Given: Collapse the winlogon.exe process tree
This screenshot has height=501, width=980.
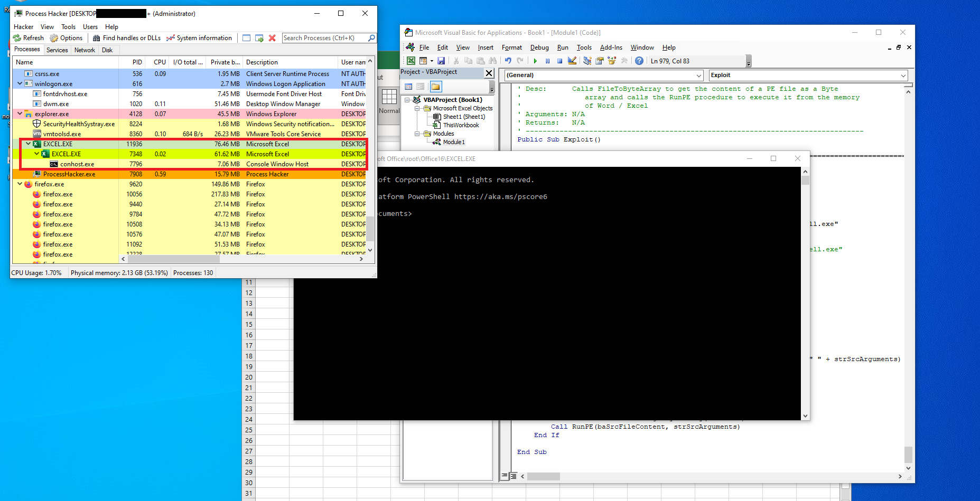Looking at the screenshot, I should click(20, 83).
